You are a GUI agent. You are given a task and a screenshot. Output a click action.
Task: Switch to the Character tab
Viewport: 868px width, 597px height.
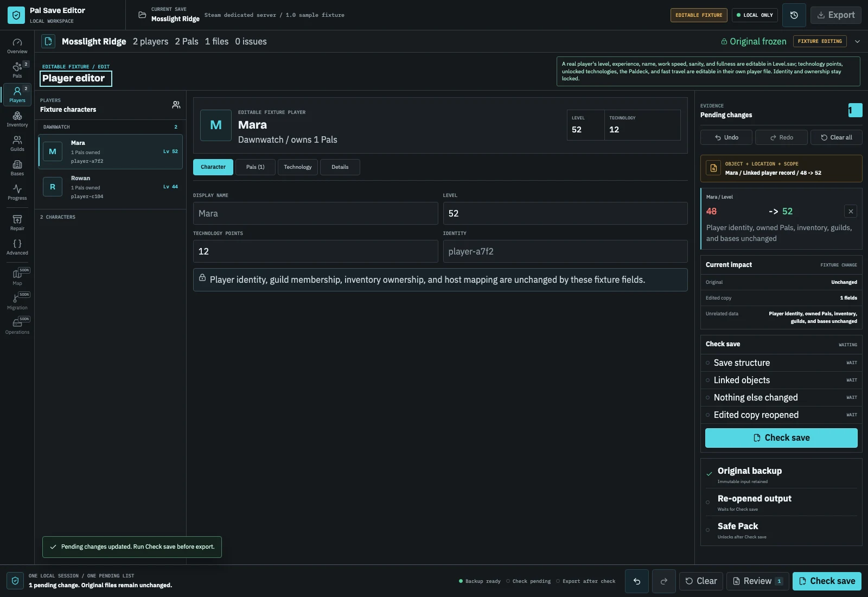[x=213, y=167]
